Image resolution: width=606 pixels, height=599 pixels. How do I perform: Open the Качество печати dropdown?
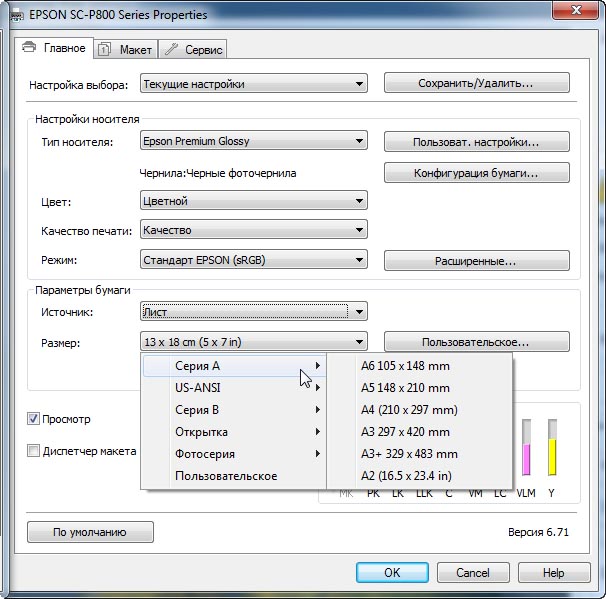[x=254, y=230]
